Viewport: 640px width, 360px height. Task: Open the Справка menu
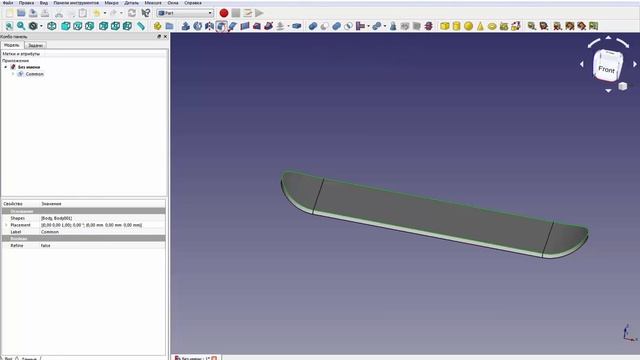point(193,3)
